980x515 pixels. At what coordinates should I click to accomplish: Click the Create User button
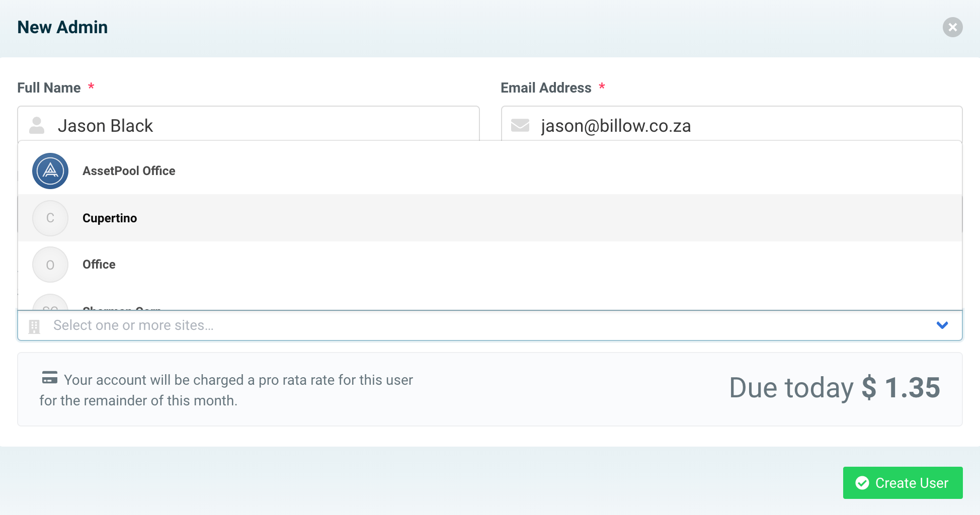[x=903, y=483]
